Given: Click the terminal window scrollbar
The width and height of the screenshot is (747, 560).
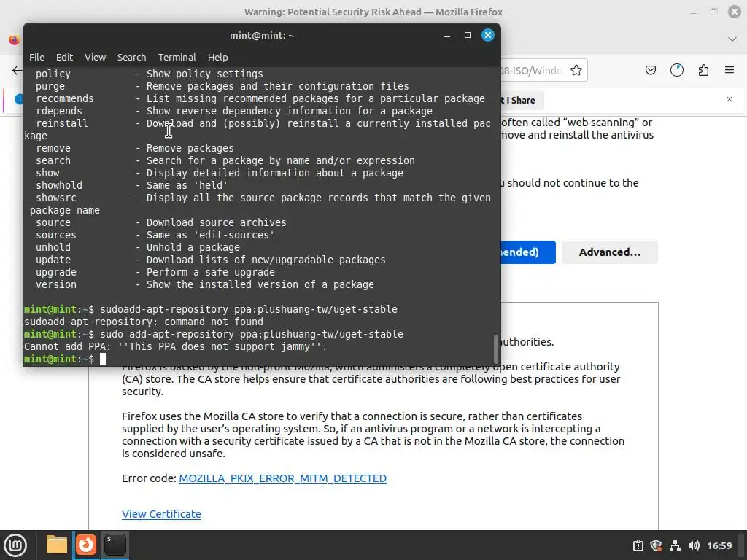Looking at the screenshot, I should point(496,349).
